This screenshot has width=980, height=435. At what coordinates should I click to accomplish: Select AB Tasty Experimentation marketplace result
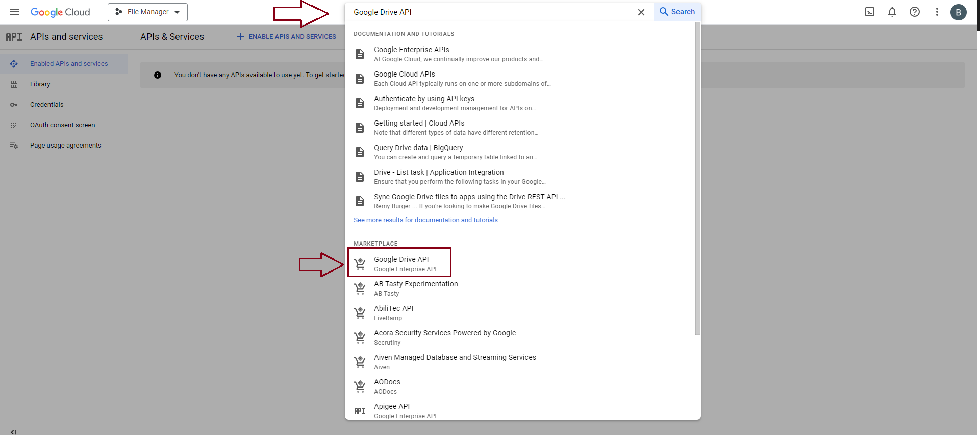[x=520, y=288]
